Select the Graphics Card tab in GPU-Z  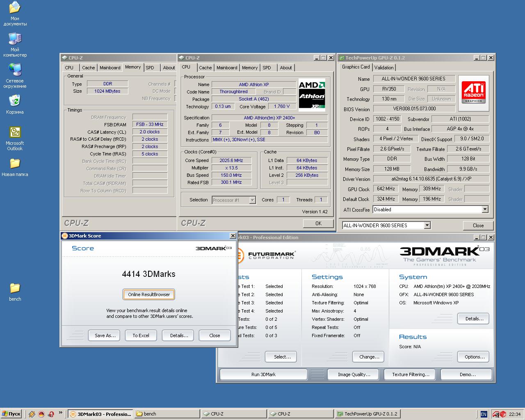coord(356,67)
